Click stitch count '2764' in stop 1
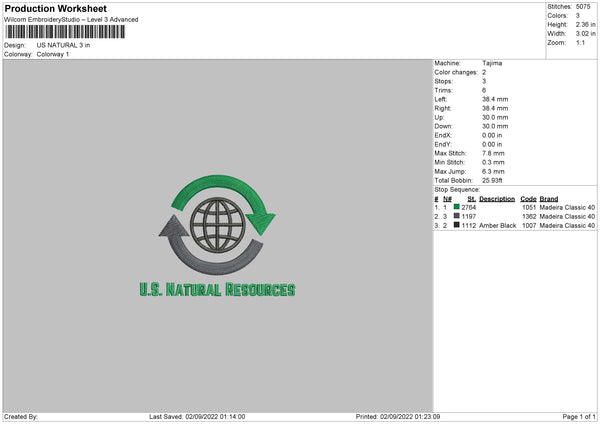 tap(468, 207)
